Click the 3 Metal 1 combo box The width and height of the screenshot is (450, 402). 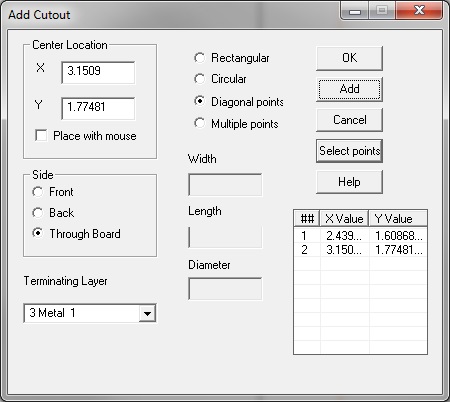coord(90,313)
